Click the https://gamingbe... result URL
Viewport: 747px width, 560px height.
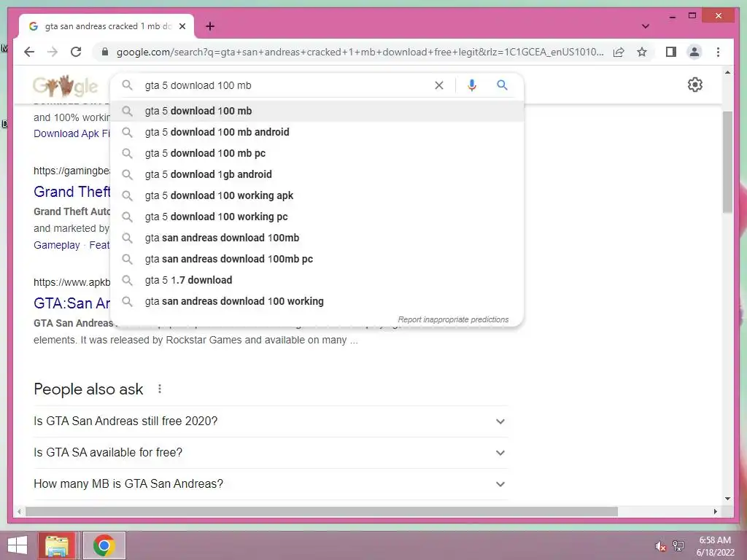[x=71, y=171]
